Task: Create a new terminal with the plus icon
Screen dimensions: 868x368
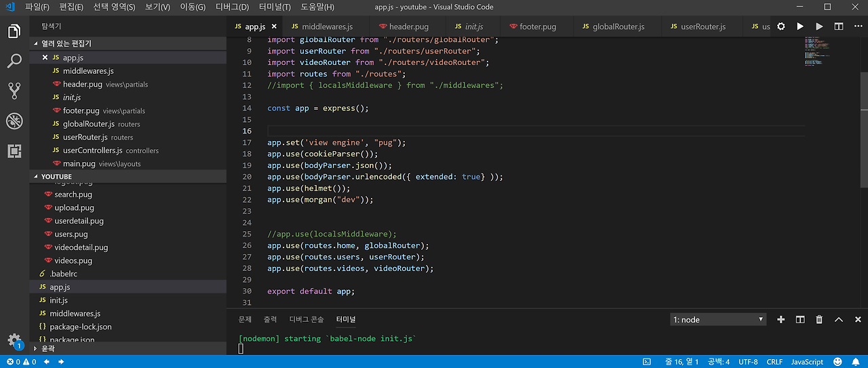Action: 781,319
